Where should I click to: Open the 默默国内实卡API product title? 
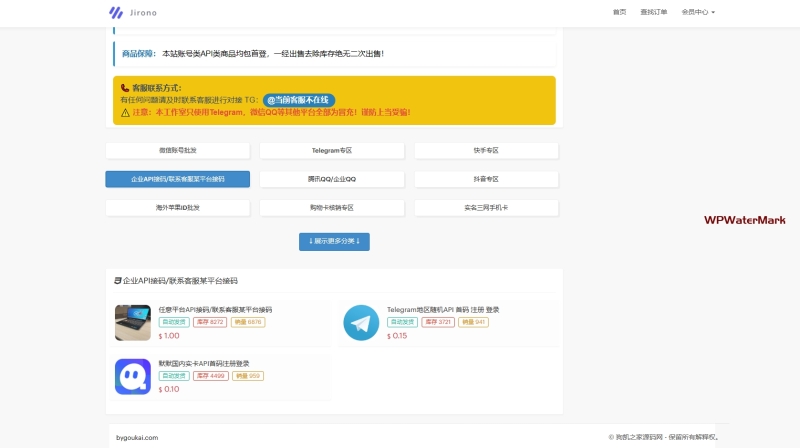[x=204, y=363]
